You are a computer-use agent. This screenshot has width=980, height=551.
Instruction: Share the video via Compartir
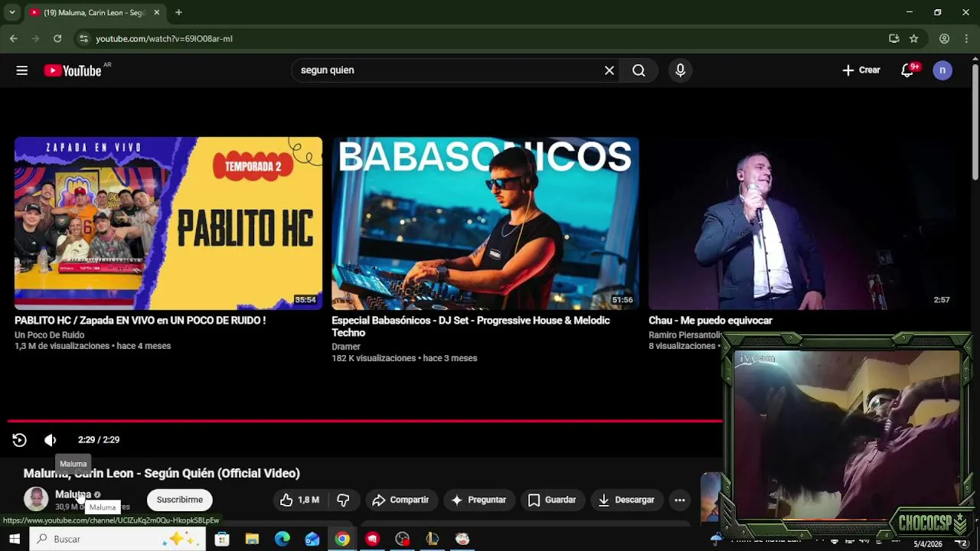[x=400, y=500]
